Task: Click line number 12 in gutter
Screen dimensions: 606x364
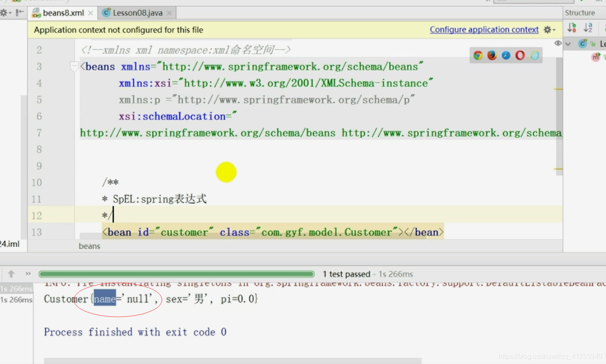Action: click(37, 216)
